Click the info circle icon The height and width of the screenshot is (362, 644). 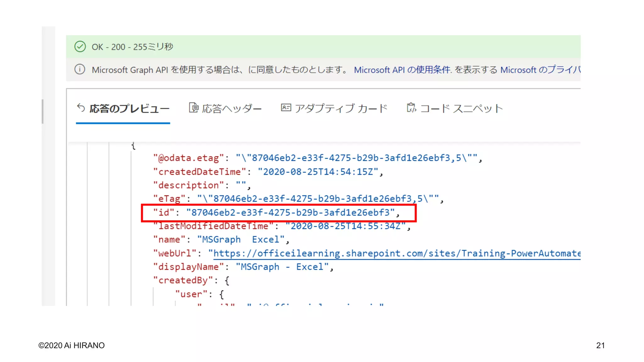coord(80,69)
